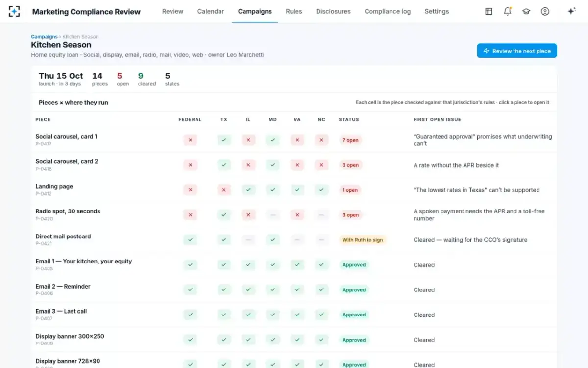Open the notifications bell

coord(508,11)
